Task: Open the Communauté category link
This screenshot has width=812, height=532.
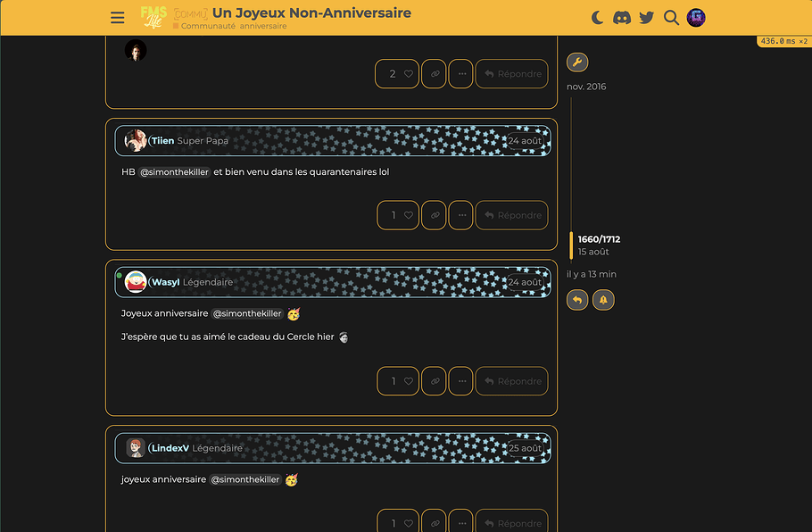Action: (207, 27)
